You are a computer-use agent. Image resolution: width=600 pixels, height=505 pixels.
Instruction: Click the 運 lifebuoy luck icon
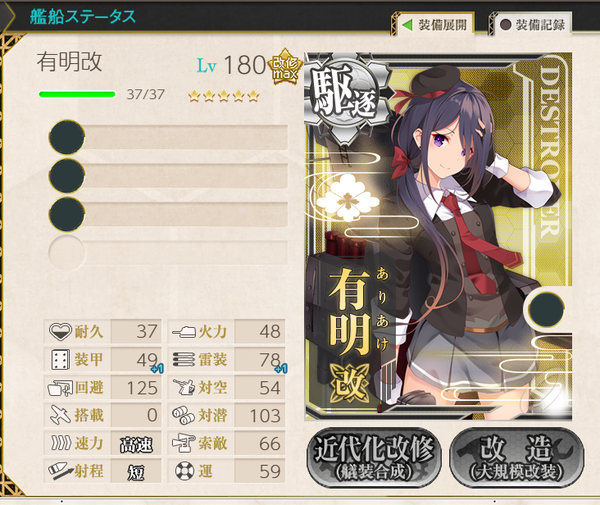(x=185, y=471)
